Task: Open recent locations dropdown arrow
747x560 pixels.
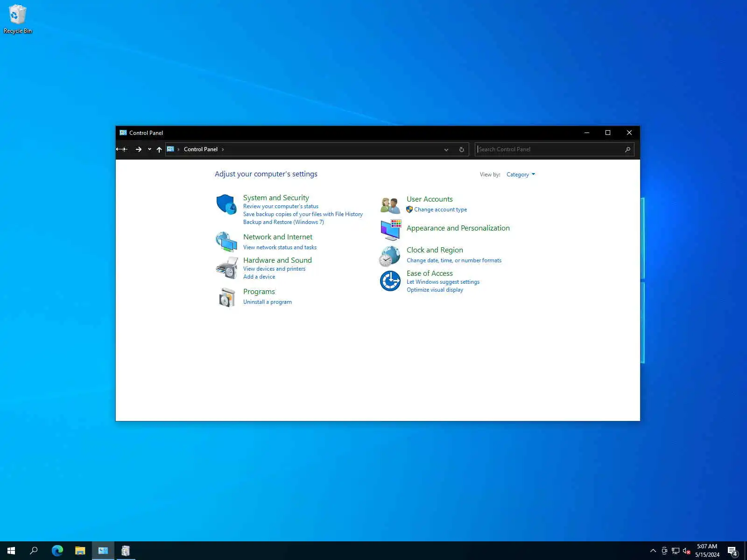Action: click(149, 149)
